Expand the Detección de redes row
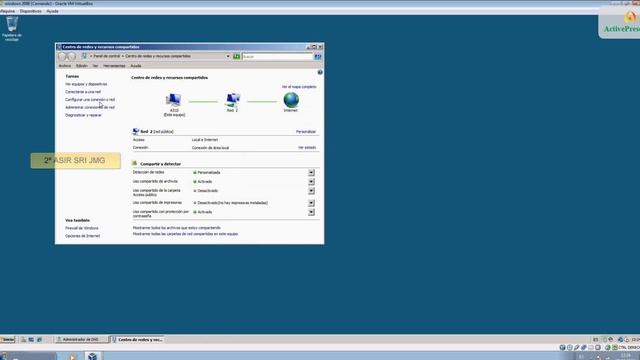This screenshot has width=640, height=360. pos(311,172)
